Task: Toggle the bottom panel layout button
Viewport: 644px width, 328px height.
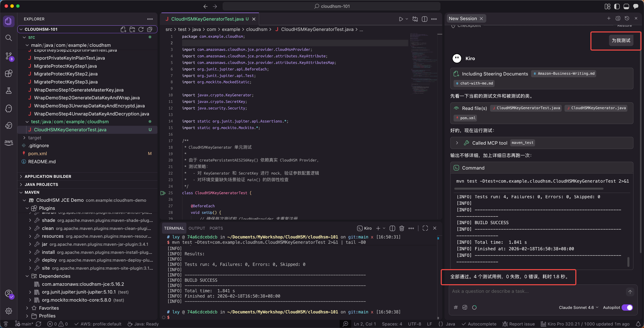Action: [626, 6]
